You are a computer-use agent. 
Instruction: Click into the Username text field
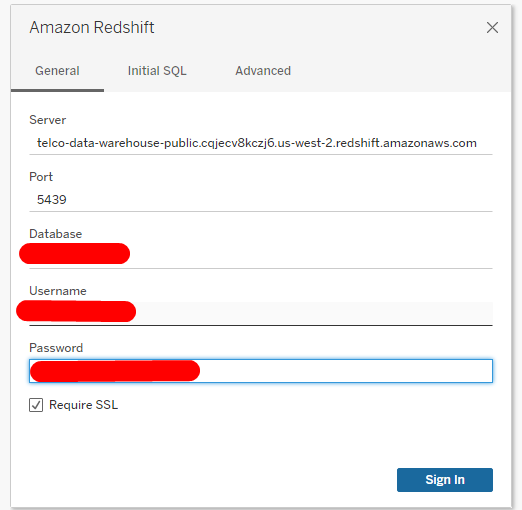click(x=261, y=313)
